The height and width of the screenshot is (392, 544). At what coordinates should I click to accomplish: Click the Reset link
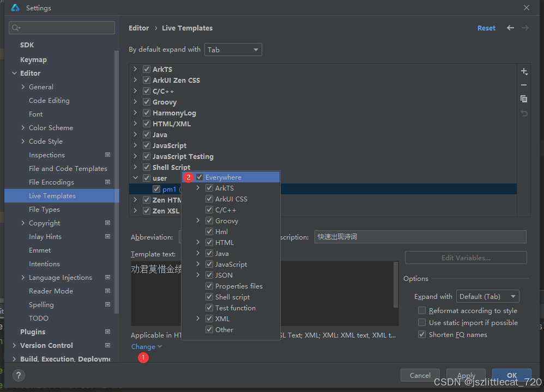(486, 28)
